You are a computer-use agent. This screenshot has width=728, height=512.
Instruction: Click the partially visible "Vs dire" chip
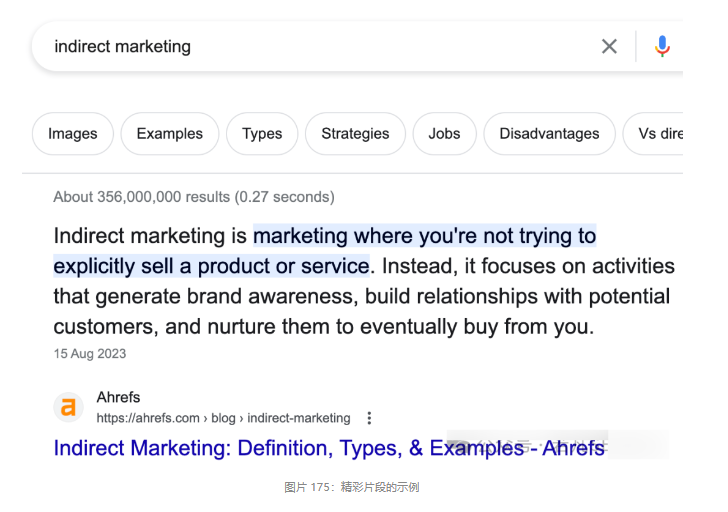click(x=658, y=134)
